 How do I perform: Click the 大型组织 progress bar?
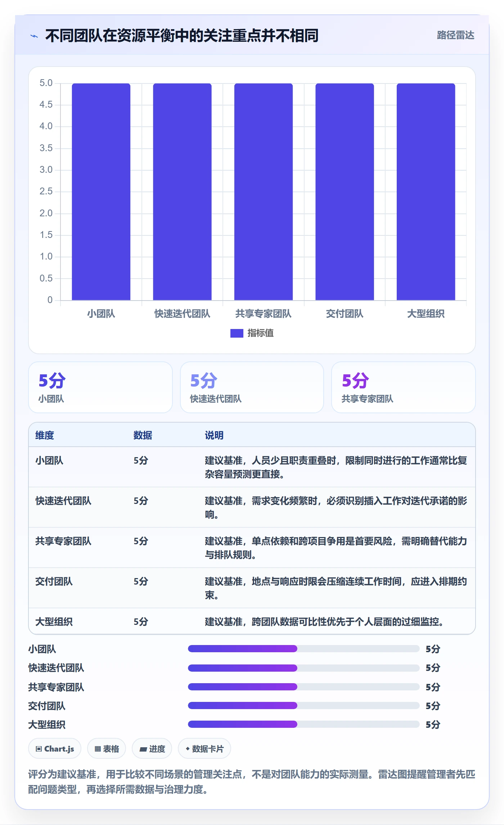[303, 724]
